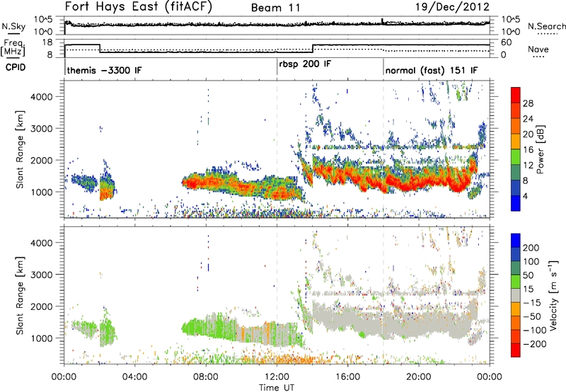The image size is (566, 392).
Task: Click the 'rbsp 200 IF' CPID text
Action: tap(305, 64)
